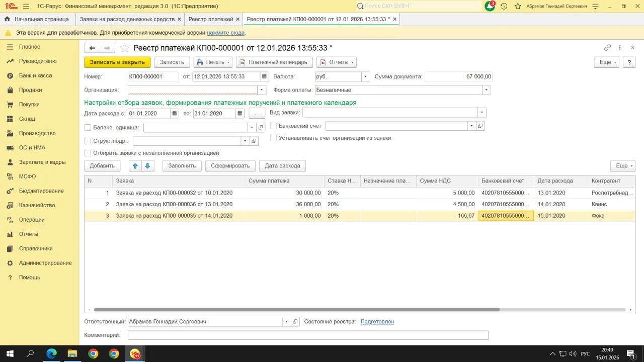The width and height of the screenshot is (644, 362).
Task: Toggle Отбирать заявки с незаполненной организацией
Action: click(88, 153)
